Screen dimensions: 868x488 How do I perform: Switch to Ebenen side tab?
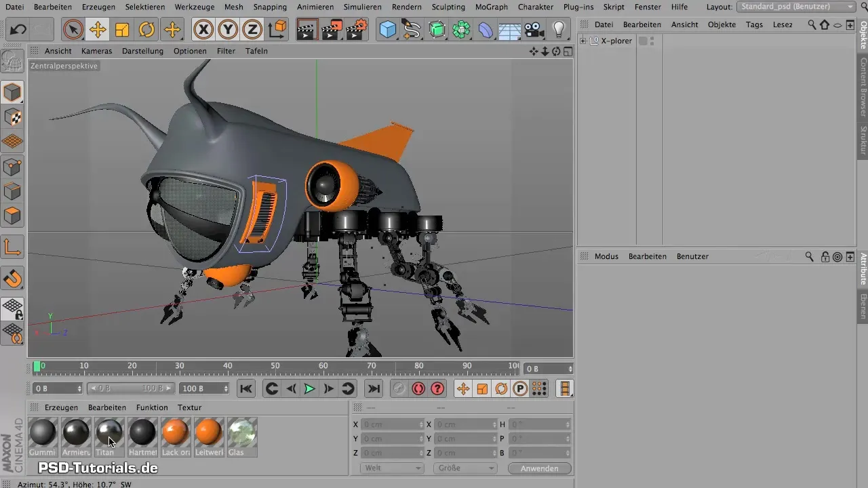(x=863, y=306)
